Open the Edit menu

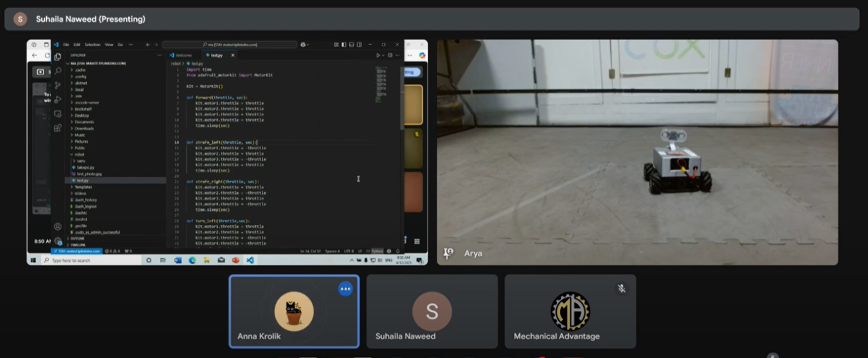click(77, 45)
